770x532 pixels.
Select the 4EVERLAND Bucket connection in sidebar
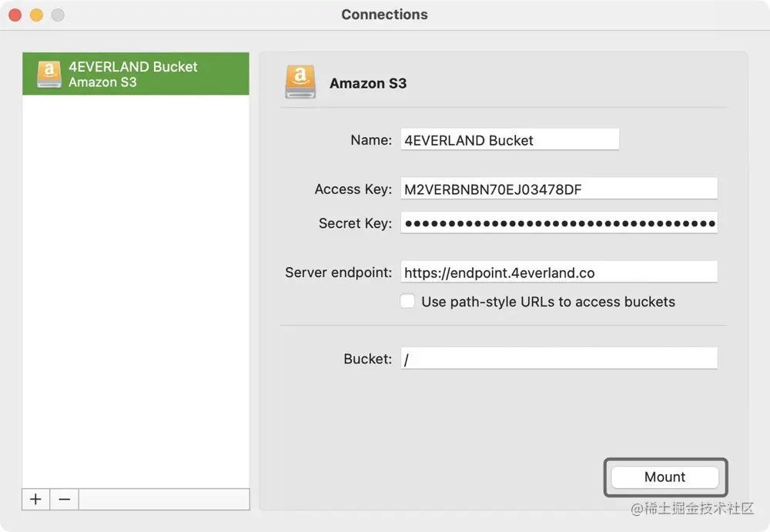tap(136, 74)
